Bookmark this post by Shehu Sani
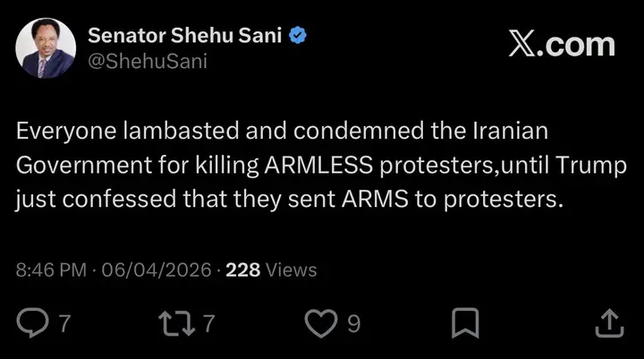Image resolution: width=644 pixels, height=359 pixels. (465, 321)
